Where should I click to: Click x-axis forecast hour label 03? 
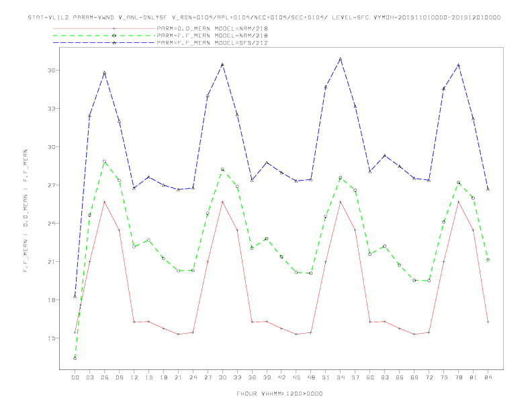click(89, 377)
